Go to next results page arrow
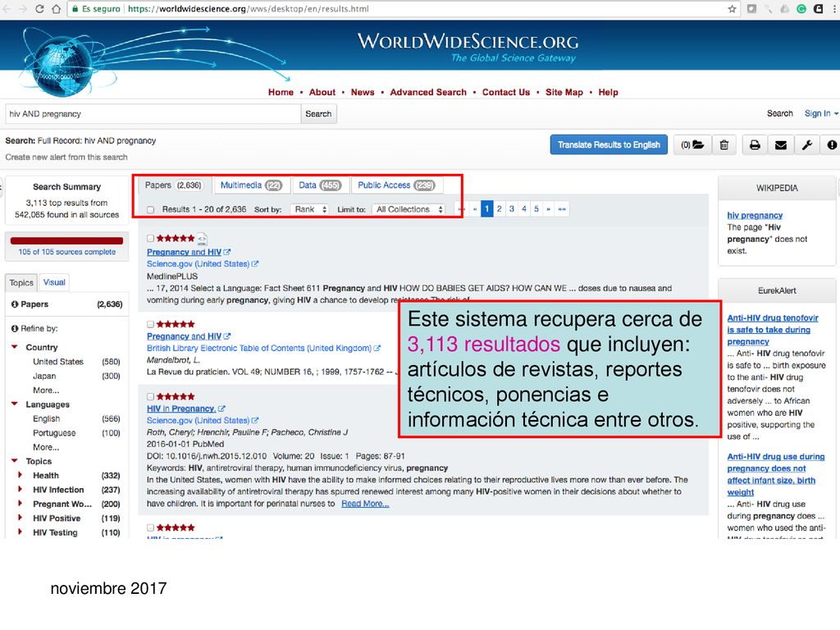 548,209
